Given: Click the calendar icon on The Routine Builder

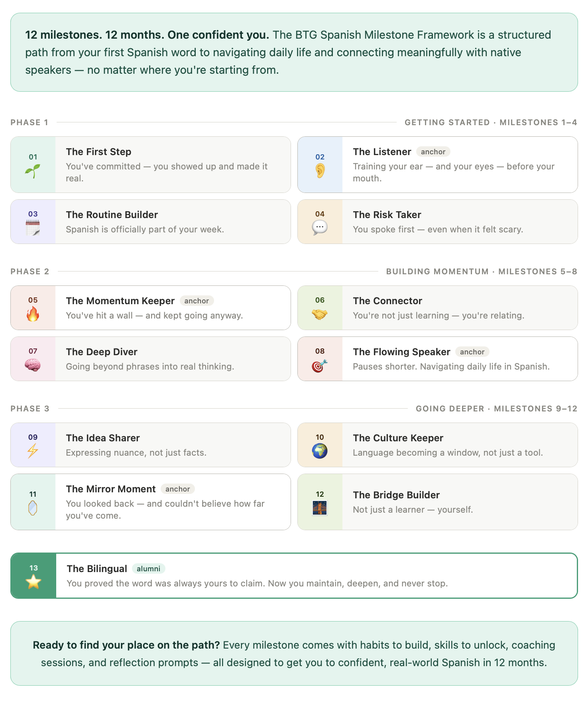Looking at the screenshot, I should tap(33, 228).
